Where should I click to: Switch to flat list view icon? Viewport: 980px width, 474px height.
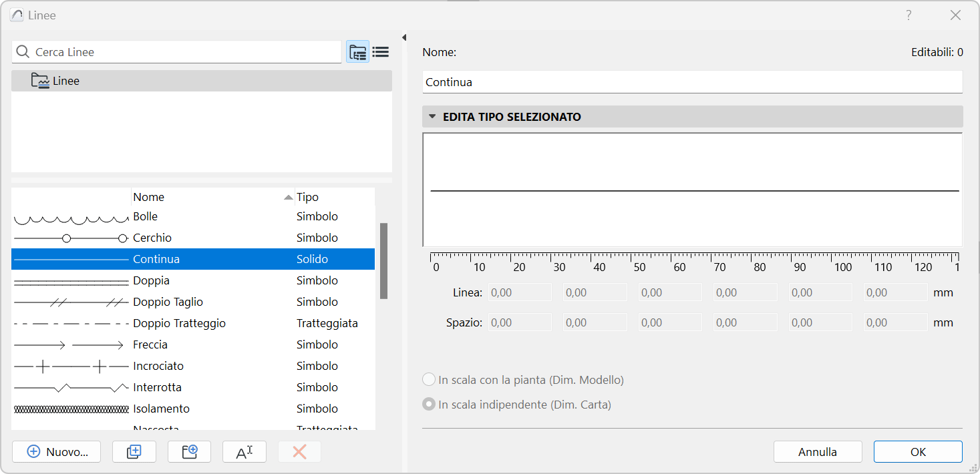[381, 52]
